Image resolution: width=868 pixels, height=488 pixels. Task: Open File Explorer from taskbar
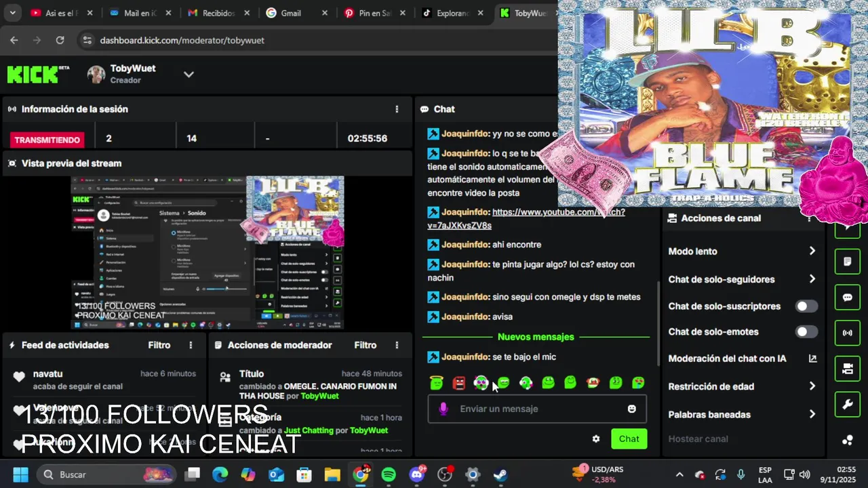[332, 474]
